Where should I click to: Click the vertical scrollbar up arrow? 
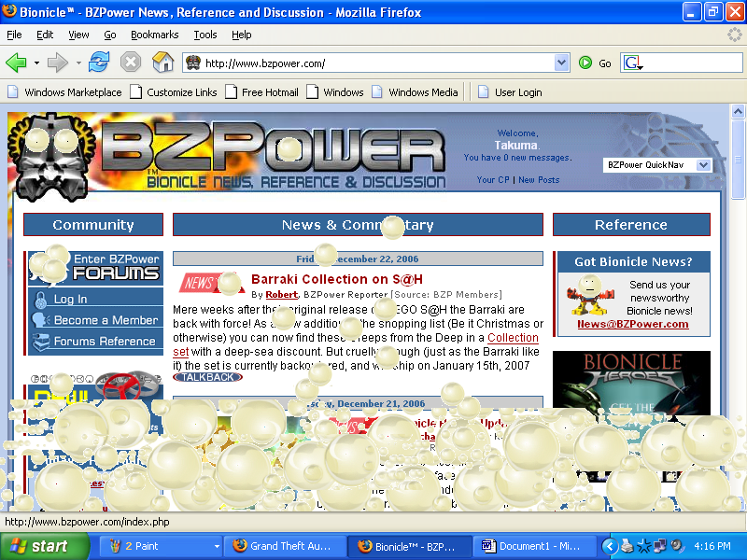[738, 111]
